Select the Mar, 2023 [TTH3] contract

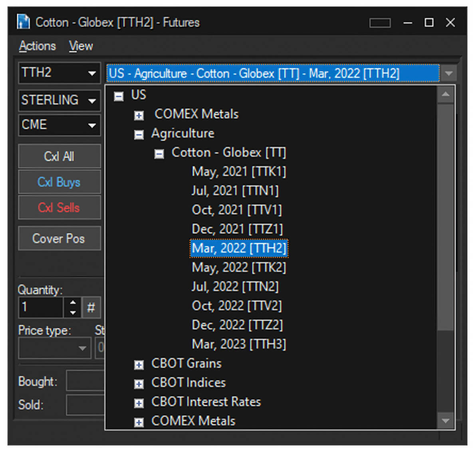[x=239, y=344]
